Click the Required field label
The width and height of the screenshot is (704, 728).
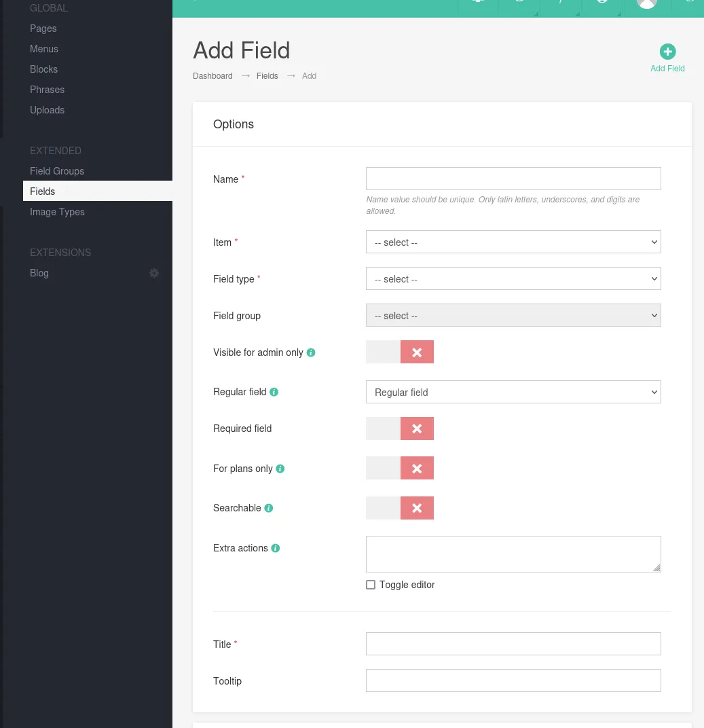[242, 429]
